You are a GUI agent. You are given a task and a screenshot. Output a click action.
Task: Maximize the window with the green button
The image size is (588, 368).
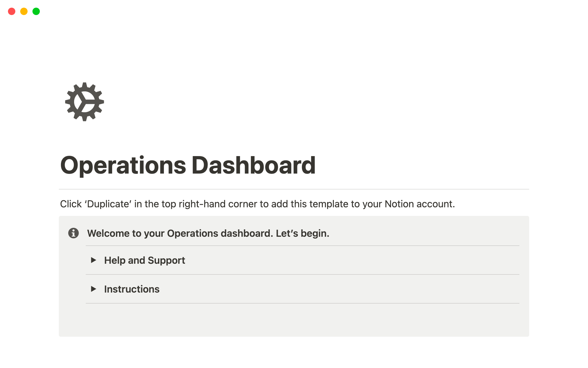36,11
